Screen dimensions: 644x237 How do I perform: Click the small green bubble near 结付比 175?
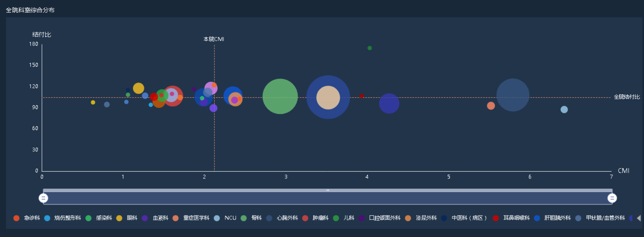coord(369,48)
